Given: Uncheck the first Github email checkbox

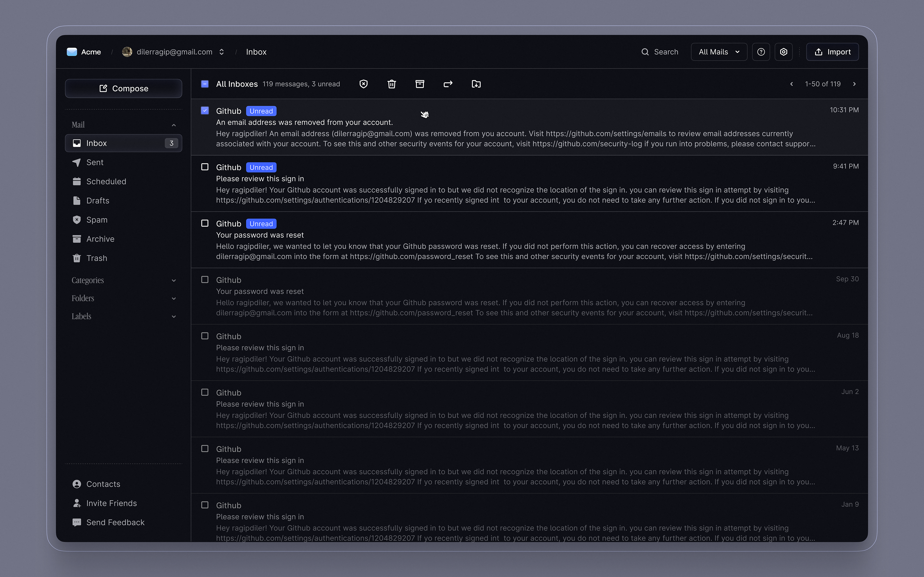Looking at the screenshot, I should [x=205, y=110].
